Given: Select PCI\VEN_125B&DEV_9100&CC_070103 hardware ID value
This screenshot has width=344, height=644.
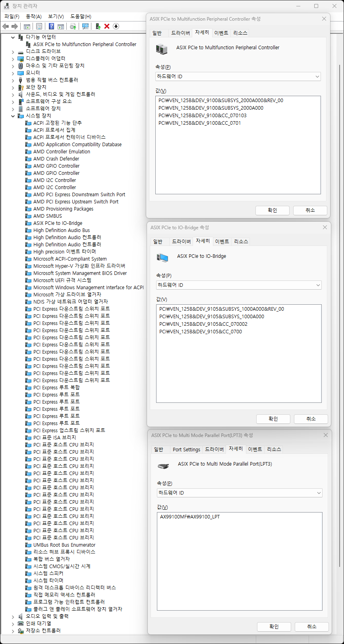Looking at the screenshot, I should (203, 116).
